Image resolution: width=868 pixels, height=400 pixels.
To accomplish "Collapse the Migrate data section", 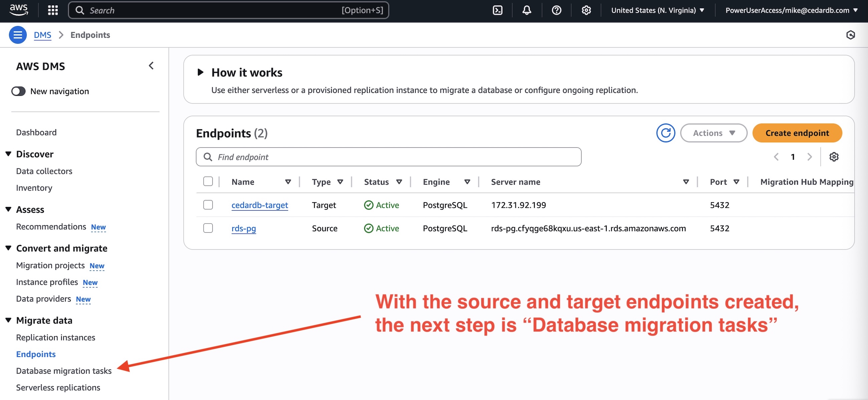I will (8, 320).
